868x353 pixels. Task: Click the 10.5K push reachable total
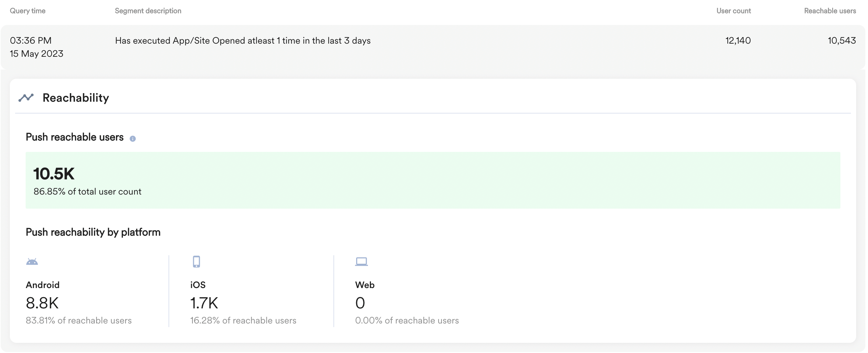(x=54, y=174)
